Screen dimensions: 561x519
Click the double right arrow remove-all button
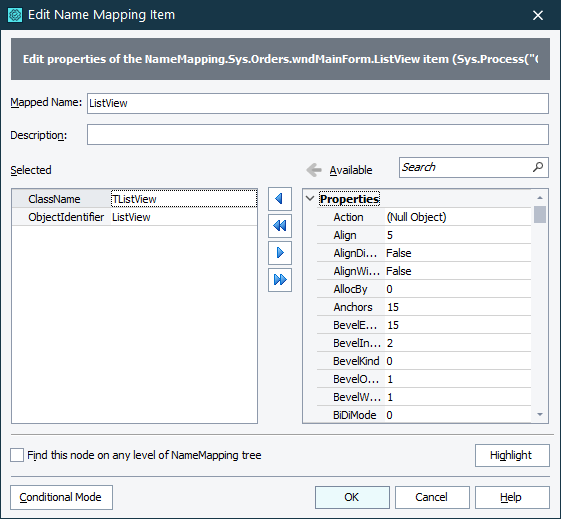coord(280,280)
